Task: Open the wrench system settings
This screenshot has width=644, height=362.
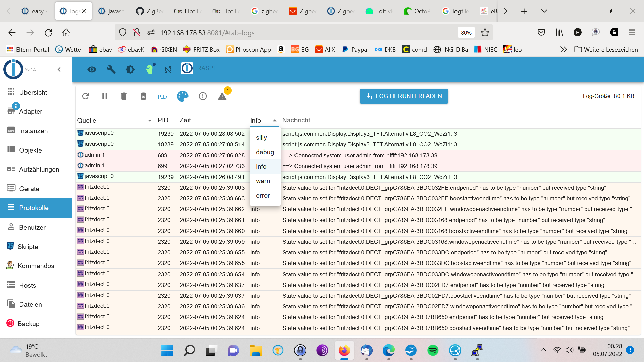Action: 111,69
